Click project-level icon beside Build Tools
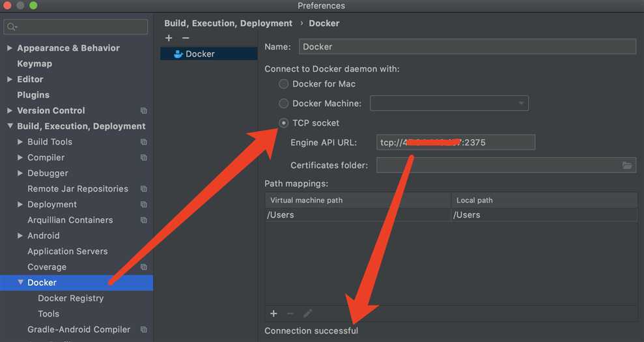The width and height of the screenshot is (644, 342). (144, 142)
